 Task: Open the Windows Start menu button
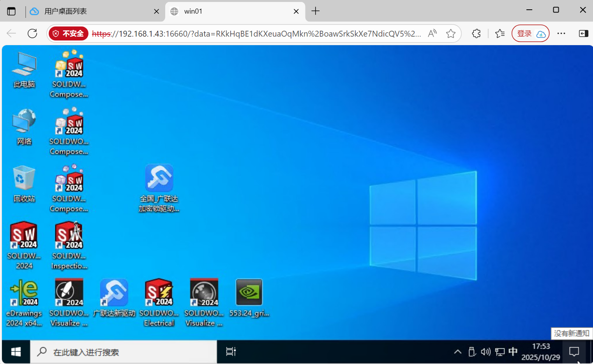click(x=16, y=352)
